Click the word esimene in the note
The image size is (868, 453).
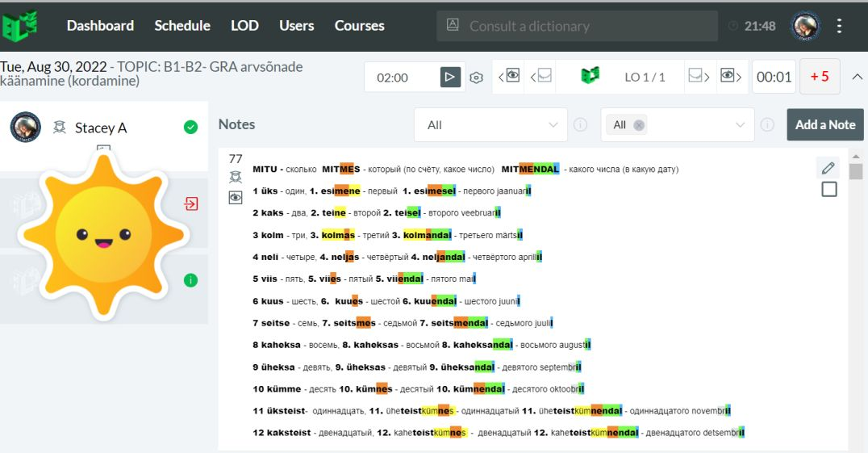(x=340, y=191)
